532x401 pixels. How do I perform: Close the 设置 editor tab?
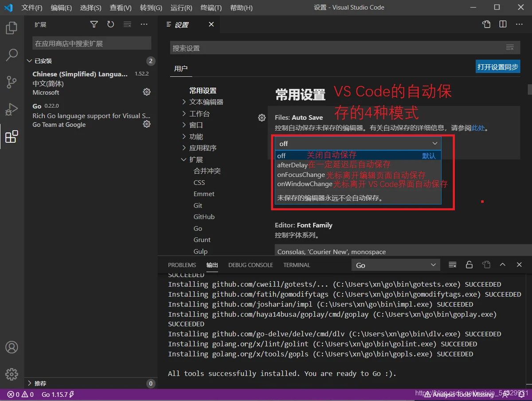[x=211, y=24]
